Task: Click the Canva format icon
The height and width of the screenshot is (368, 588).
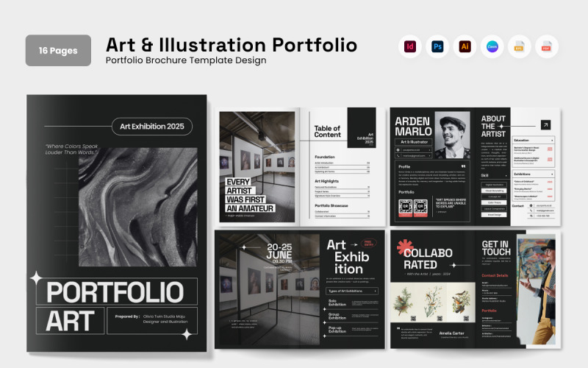Action: [492, 46]
